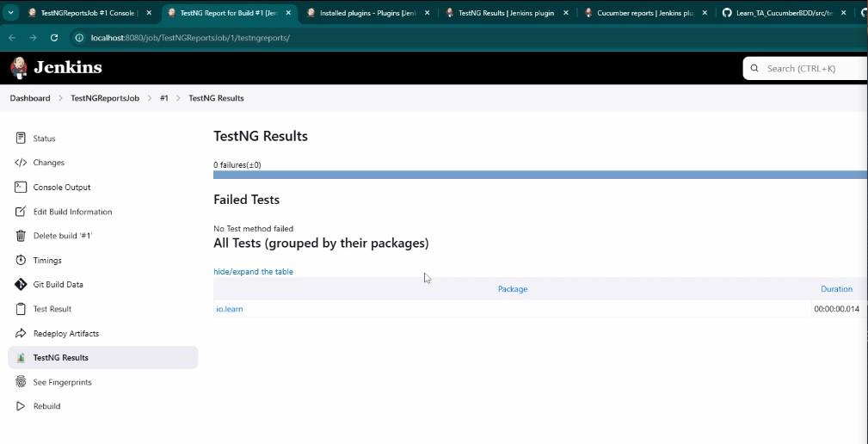Open Status via its document icon

pyautogui.click(x=21, y=138)
